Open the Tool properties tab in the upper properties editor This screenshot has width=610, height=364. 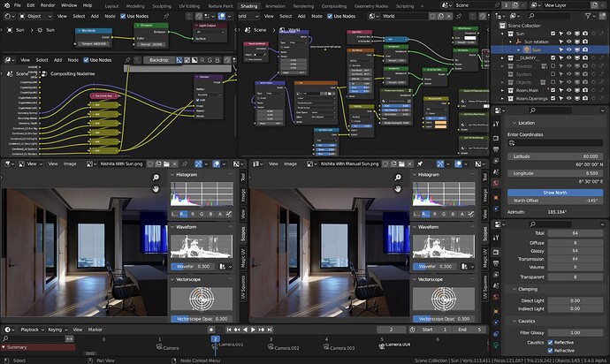496,124
